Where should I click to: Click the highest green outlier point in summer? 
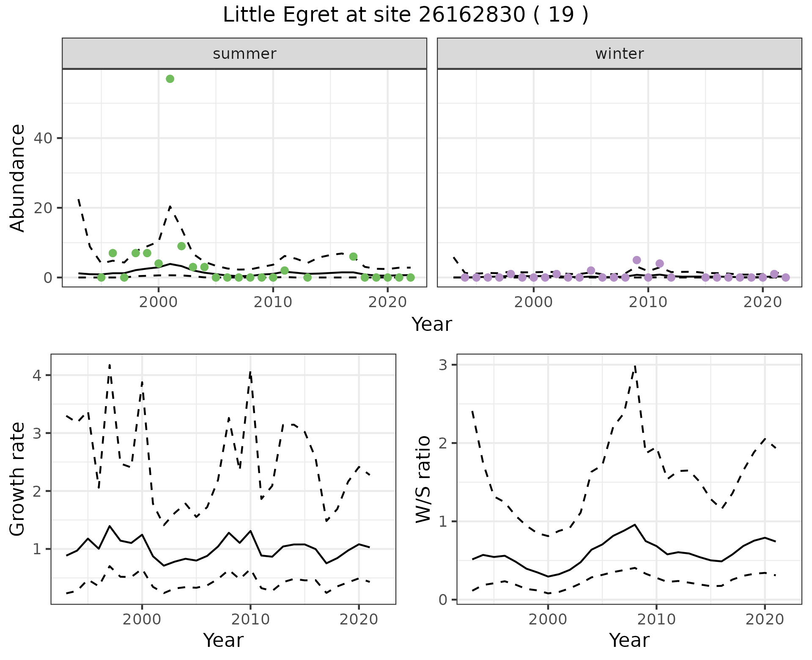pos(170,79)
